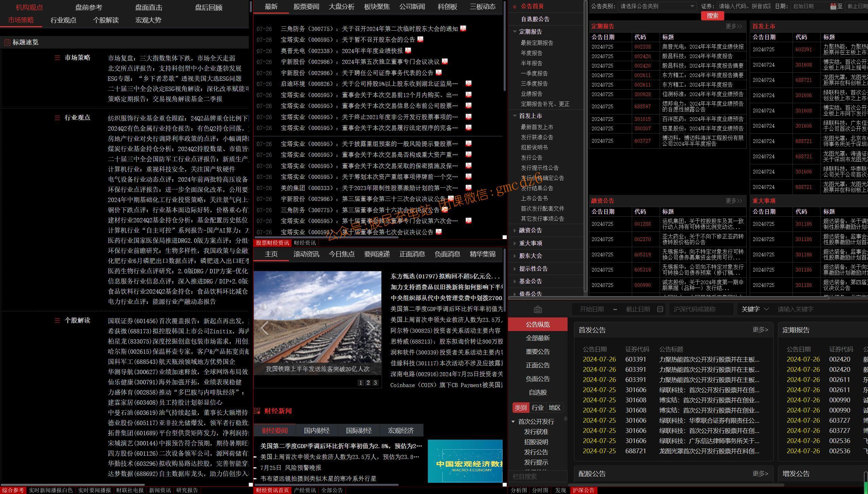Click 更多>> link in 定期报告 panel
The width and height of the screenshot is (868, 494).
pyautogui.click(x=734, y=26)
